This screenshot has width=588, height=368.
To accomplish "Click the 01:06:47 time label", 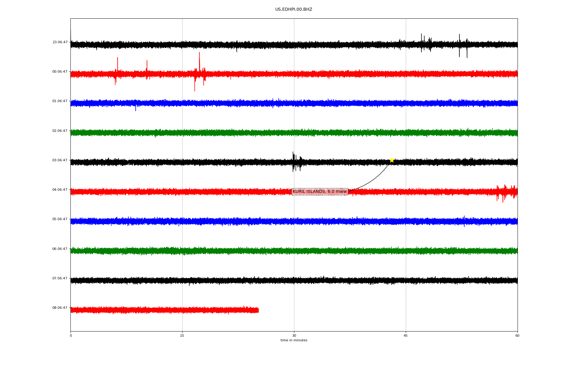I will 60,101.
